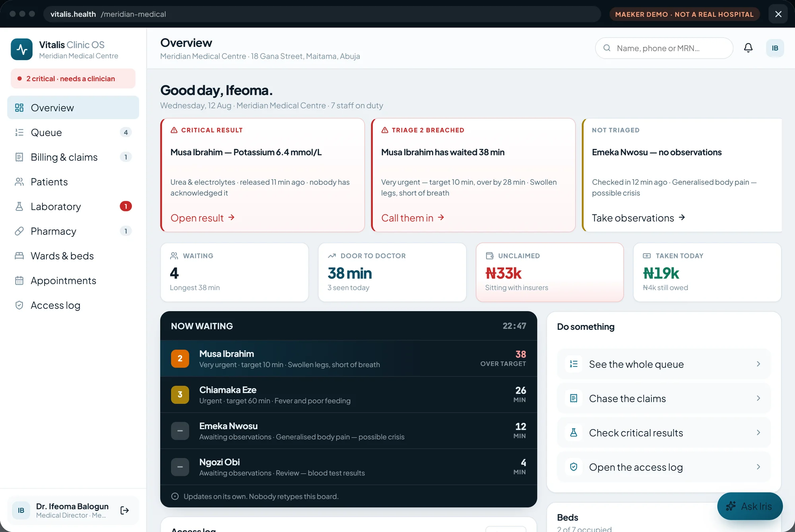Click the Queue list icon in sidebar
This screenshot has height=532, width=795.
click(x=19, y=132)
